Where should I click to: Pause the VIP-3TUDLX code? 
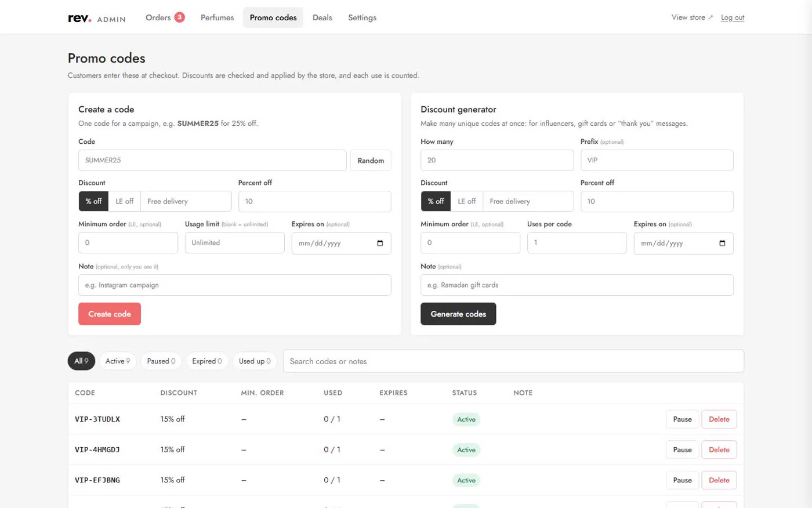682,419
